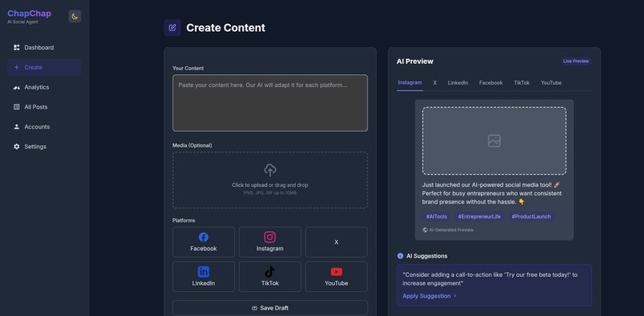Image resolution: width=644 pixels, height=316 pixels.
Task: Click the Settings gear icon
Action: [x=17, y=147]
